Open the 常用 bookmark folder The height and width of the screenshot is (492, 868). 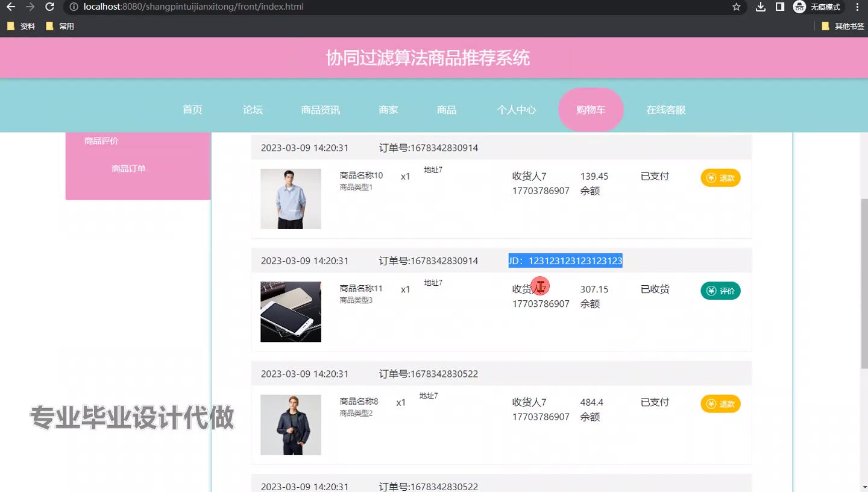(x=60, y=27)
